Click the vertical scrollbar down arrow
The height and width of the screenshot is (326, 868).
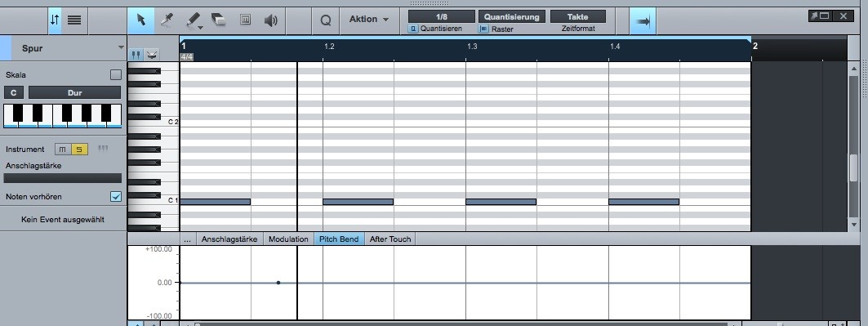[853, 225]
